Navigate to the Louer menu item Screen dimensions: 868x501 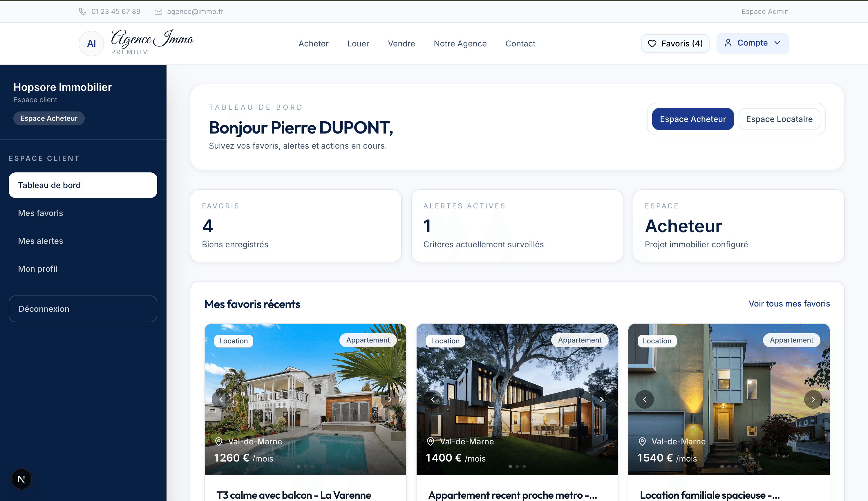[358, 43]
